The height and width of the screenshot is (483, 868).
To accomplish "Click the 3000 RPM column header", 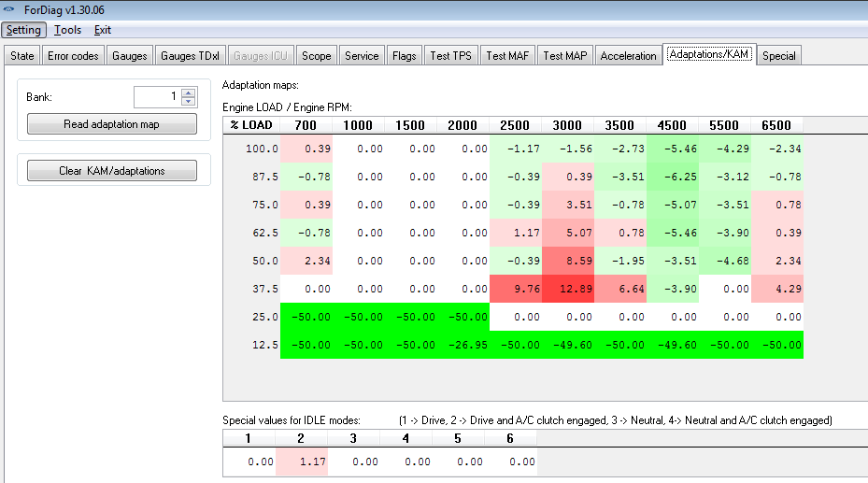I will [567, 125].
